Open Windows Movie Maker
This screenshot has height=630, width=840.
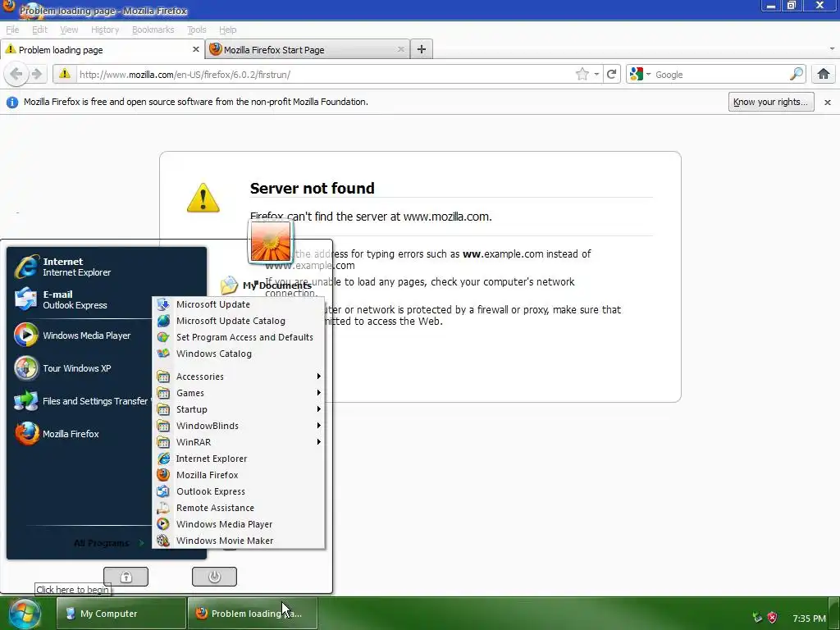click(239, 541)
